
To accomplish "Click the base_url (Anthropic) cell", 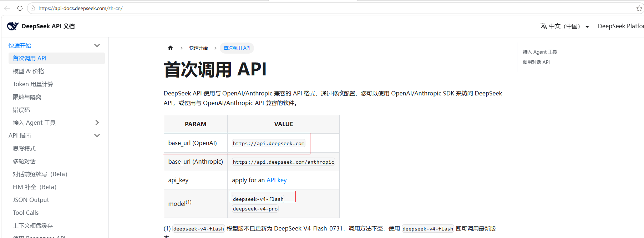I will (196, 162).
